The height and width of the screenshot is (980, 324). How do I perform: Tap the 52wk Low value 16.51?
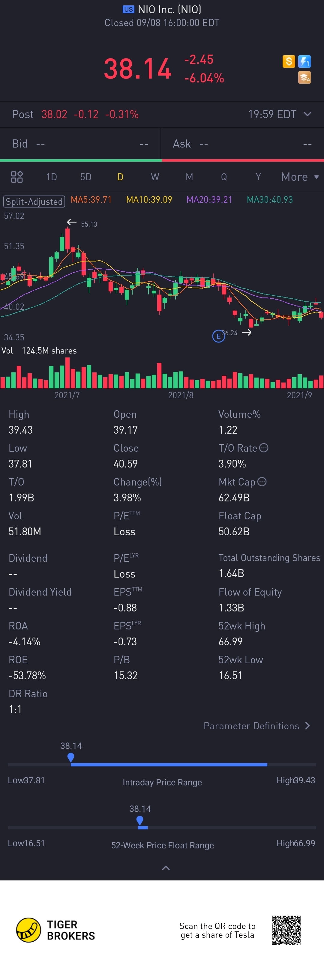click(230, 675)
